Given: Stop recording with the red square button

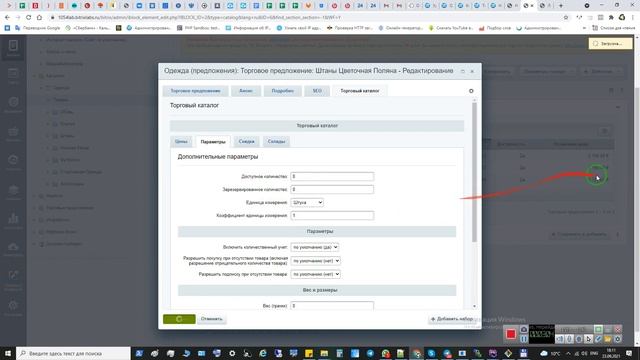Looking at the screenshot, I should pos(511,334).
